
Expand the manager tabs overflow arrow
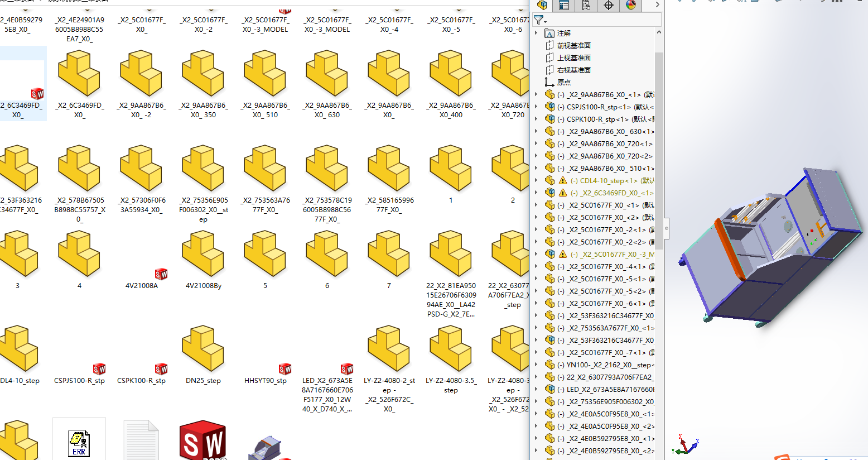tap(657, 5)
